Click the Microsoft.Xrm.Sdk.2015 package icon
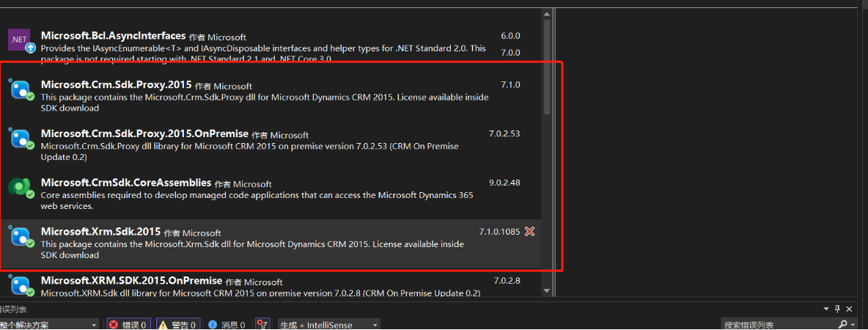This screenshot has height=330, width=868. coord(21,237)
